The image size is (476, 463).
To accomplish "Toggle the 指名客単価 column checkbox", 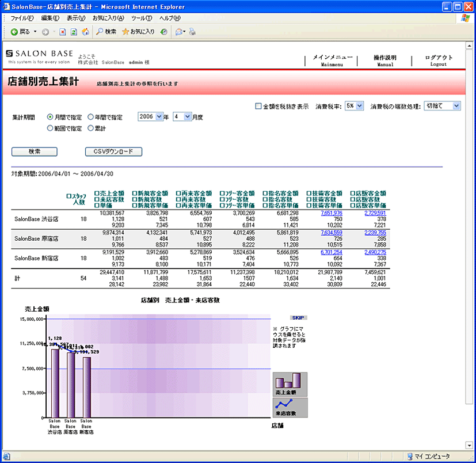I will click(265, 206).
